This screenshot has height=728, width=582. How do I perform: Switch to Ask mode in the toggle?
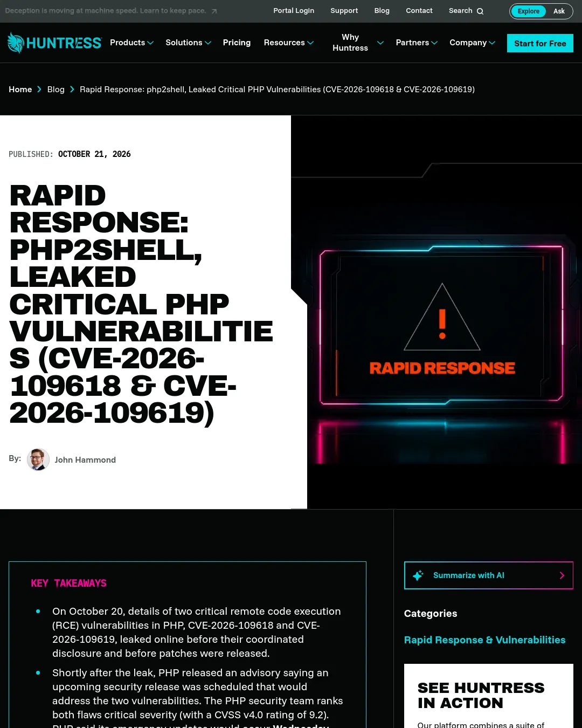[559, 11]
